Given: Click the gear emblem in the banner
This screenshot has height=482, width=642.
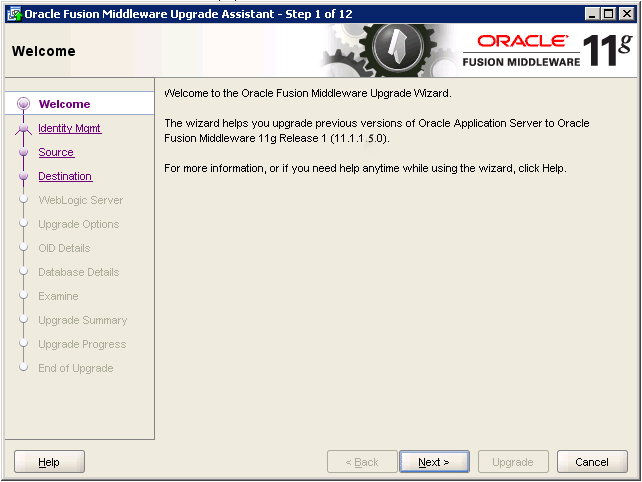Looking at the screenshot, I should (400, 49).
